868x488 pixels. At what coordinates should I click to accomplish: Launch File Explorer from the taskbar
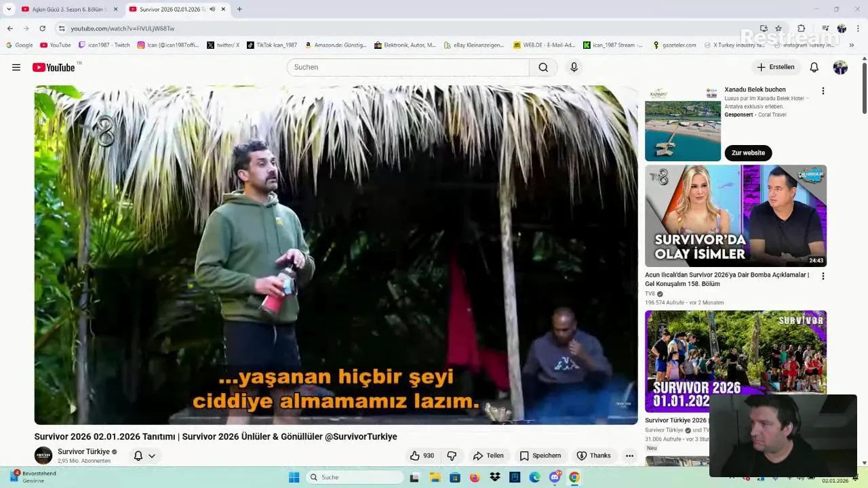435,477
